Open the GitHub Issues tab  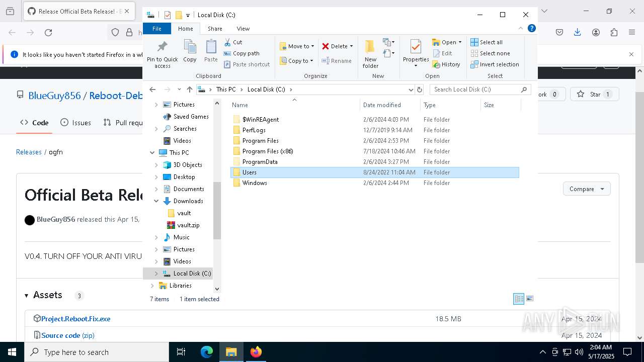click(75, 123)
